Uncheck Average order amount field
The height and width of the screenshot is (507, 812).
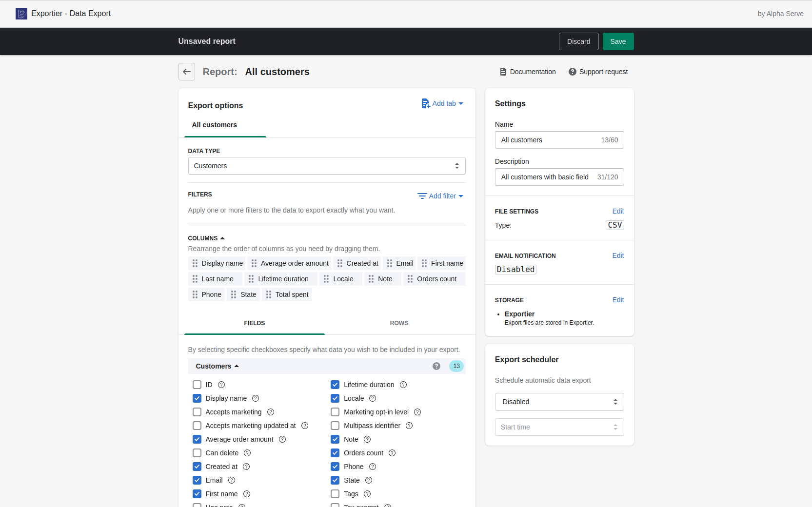(197, 439)
